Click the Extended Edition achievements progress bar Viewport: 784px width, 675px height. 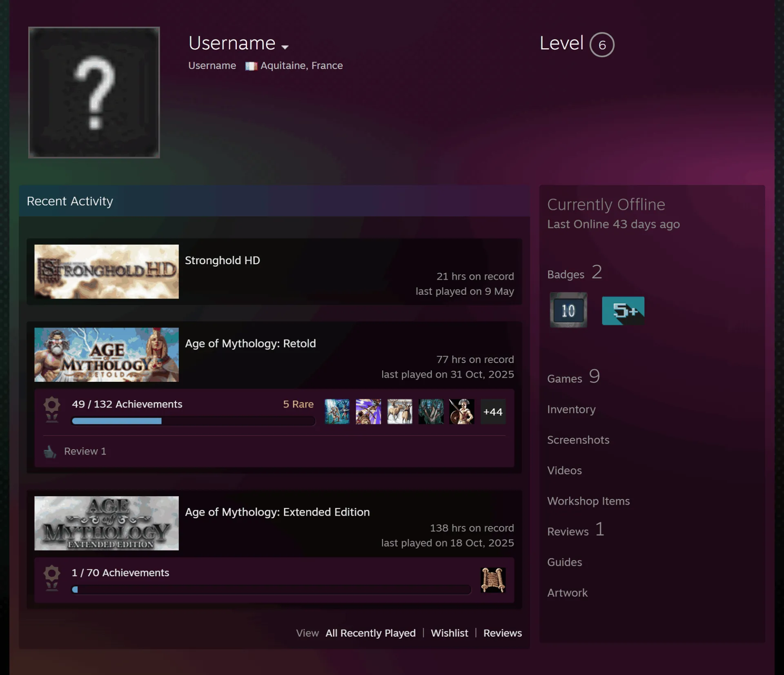pos(271,589)
